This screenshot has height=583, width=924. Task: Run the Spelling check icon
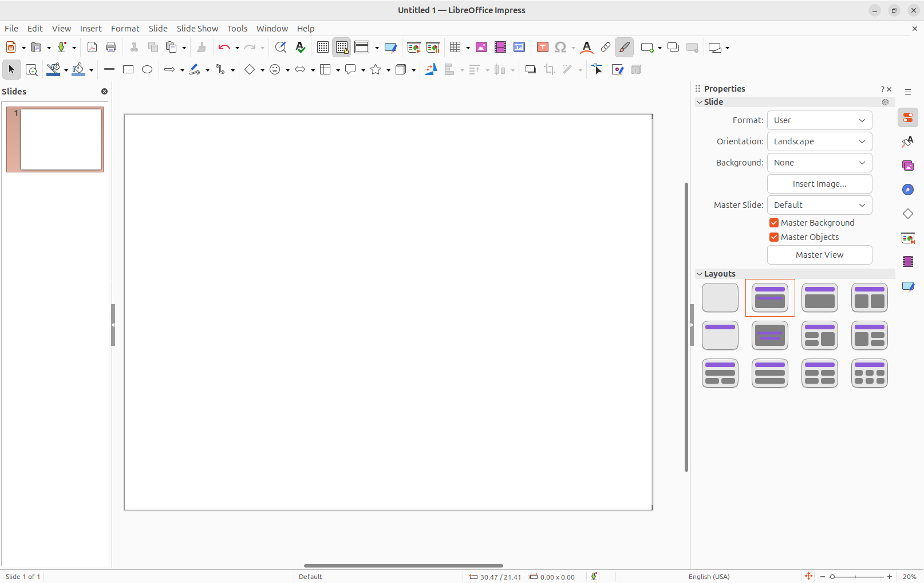300,48
